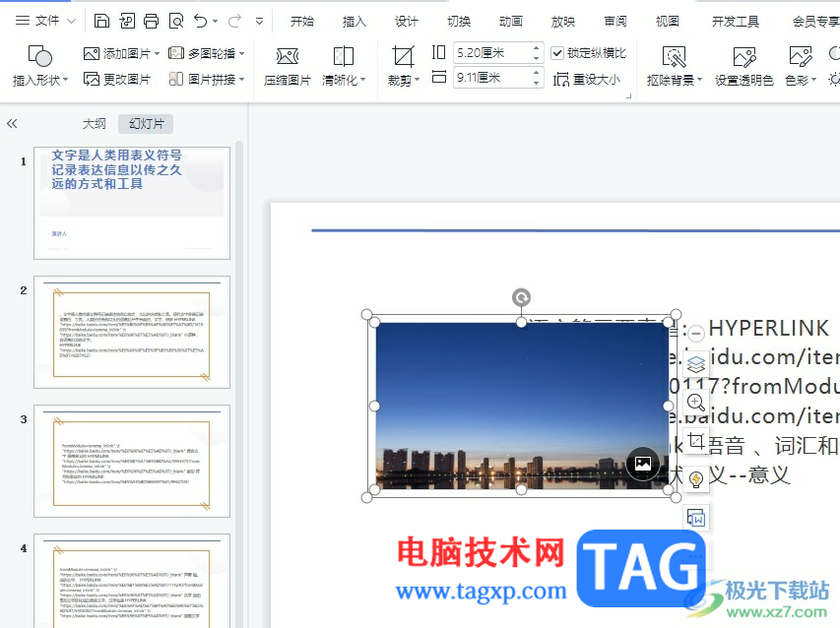Viewport: 840px width, 628px height.
Task: Click the 插入形状 shape icon
Action: pyautogui.click(x=39, y=56)
